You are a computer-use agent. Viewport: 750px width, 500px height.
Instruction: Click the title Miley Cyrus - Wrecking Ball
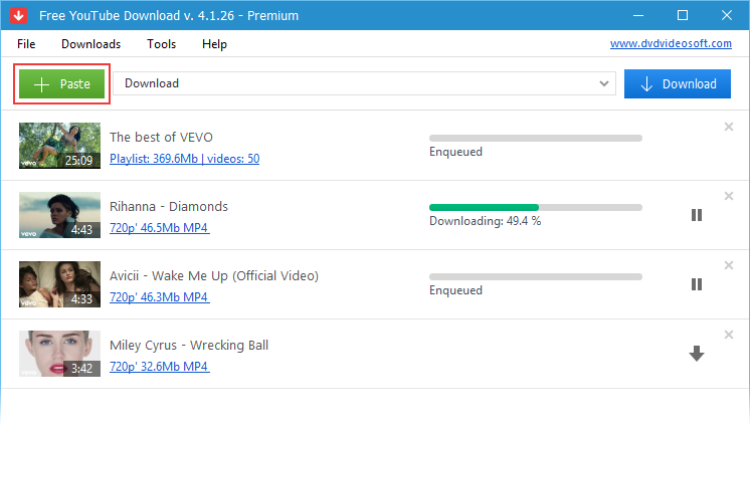[x=189, y=345]
